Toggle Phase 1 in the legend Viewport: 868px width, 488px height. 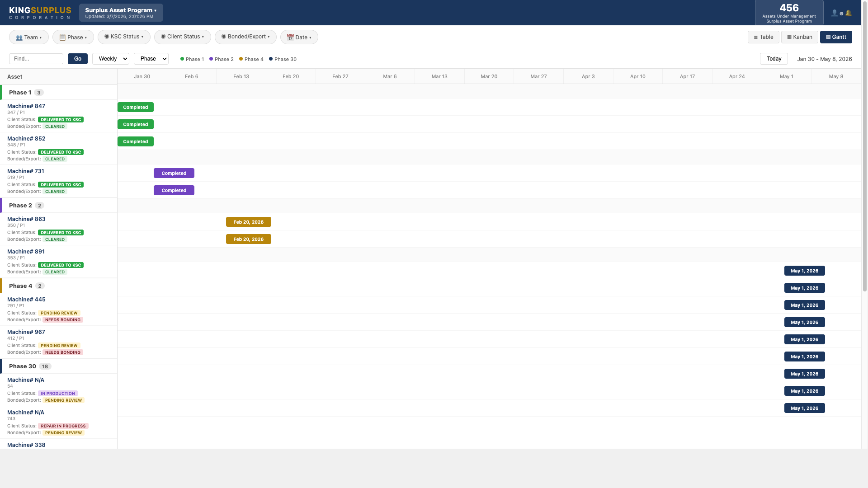(192, 59)
